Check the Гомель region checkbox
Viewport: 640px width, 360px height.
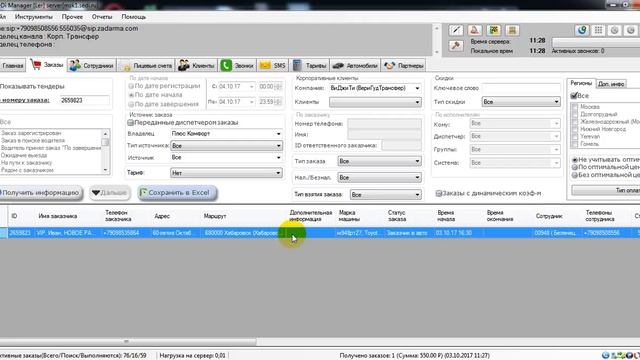pos(575,144)
